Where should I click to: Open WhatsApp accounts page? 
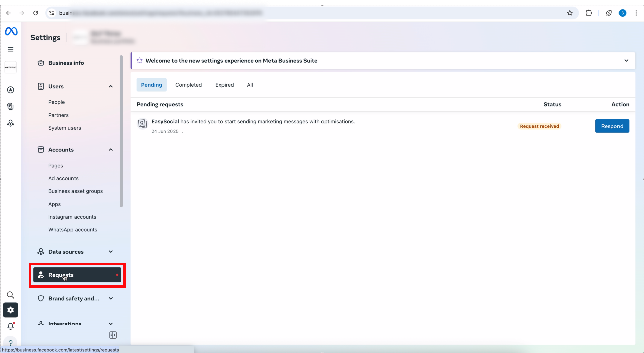tap(72, 230)
